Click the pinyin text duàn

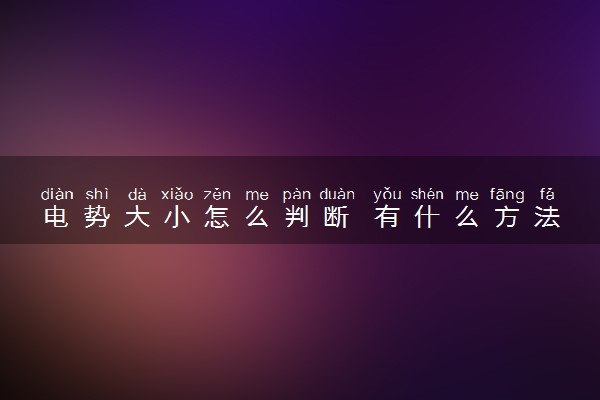pyautogui.click(x=337, y=194)
